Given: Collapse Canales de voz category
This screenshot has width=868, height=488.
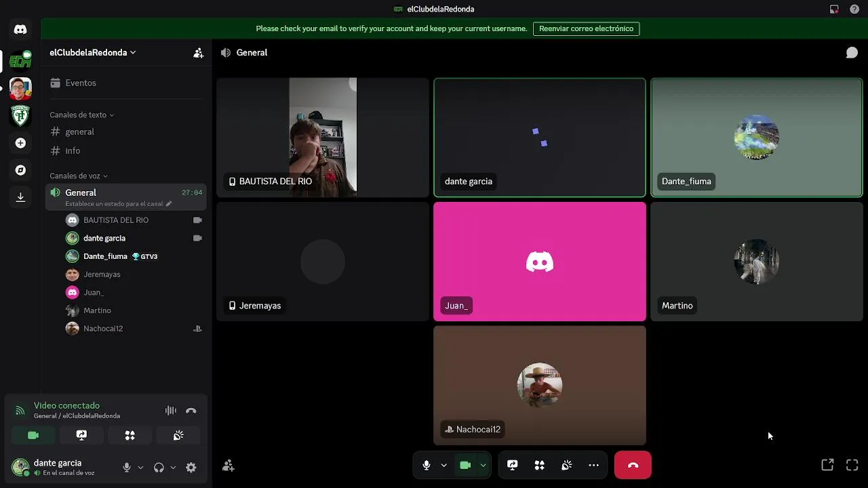Looking at the screenshot, I should click(x=79, y=176).
